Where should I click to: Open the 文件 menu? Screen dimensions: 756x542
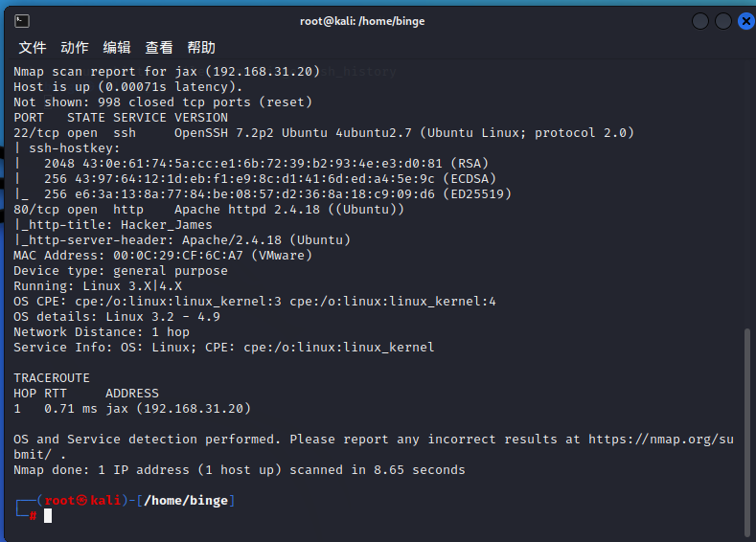pyautogui.click(x=33, y=47)
